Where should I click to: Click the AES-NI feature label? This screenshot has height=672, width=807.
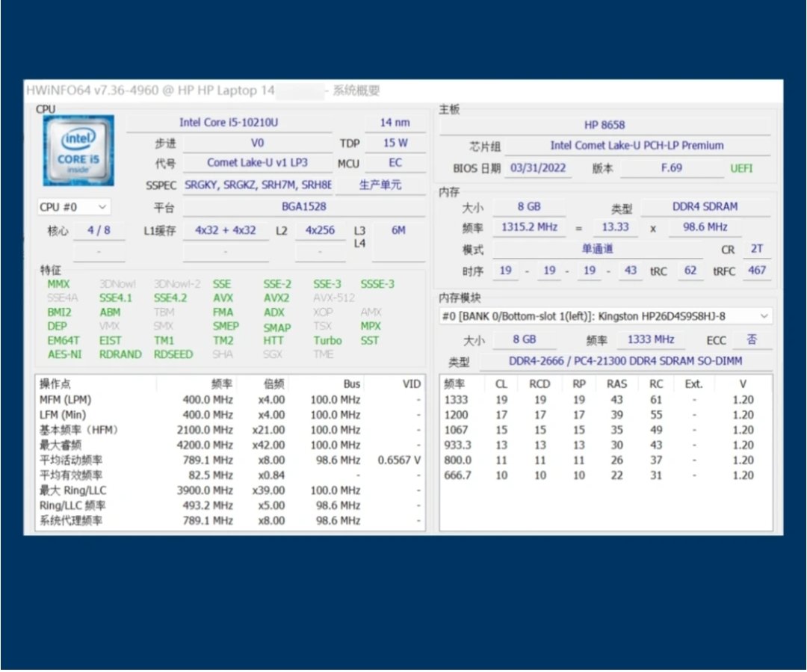[64, 354]
